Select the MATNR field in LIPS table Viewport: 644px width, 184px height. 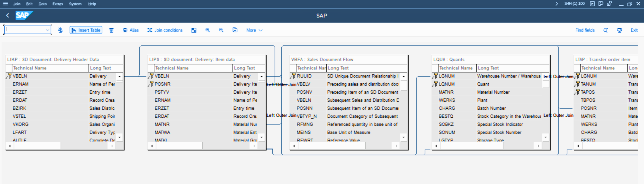[x=162, y=124]
